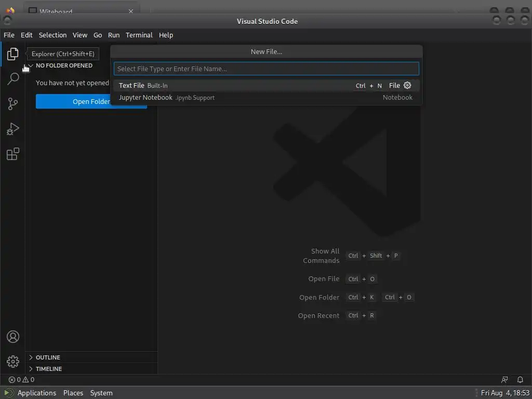
Task: Open the File menu
Action: coord(9,35)
